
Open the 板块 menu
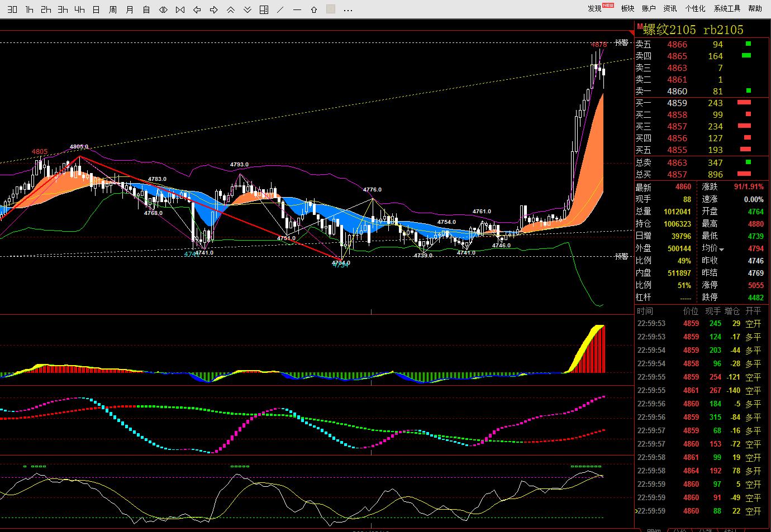[x=627, y=8]
